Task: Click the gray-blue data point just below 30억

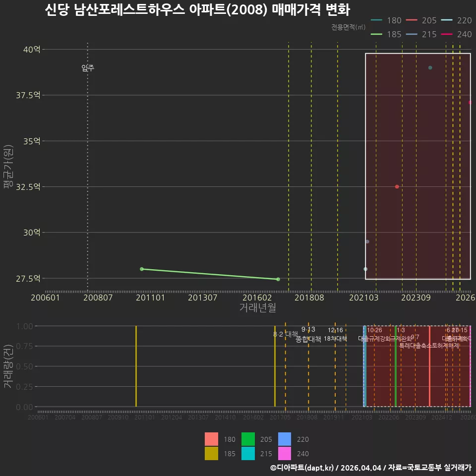Action: click(367, 241)
